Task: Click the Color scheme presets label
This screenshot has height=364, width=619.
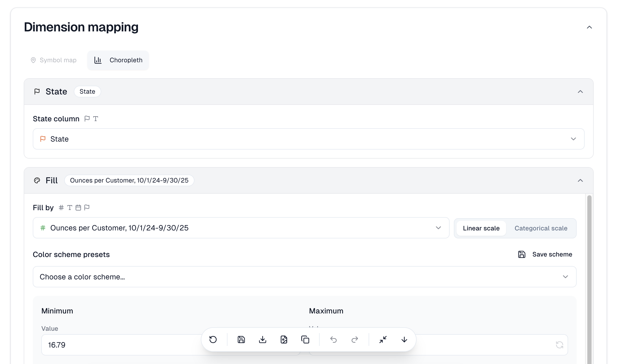Action: coord(71,254)
